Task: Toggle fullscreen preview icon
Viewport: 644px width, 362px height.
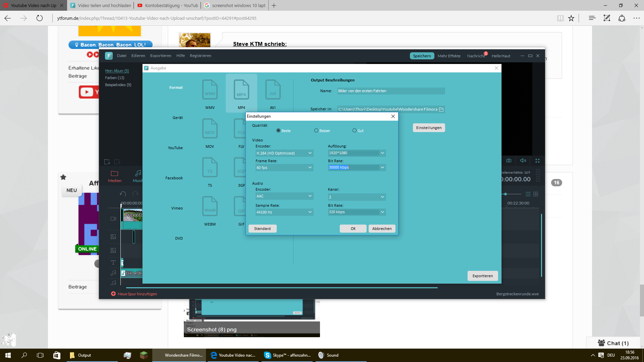Action: (x=537, y=161)
